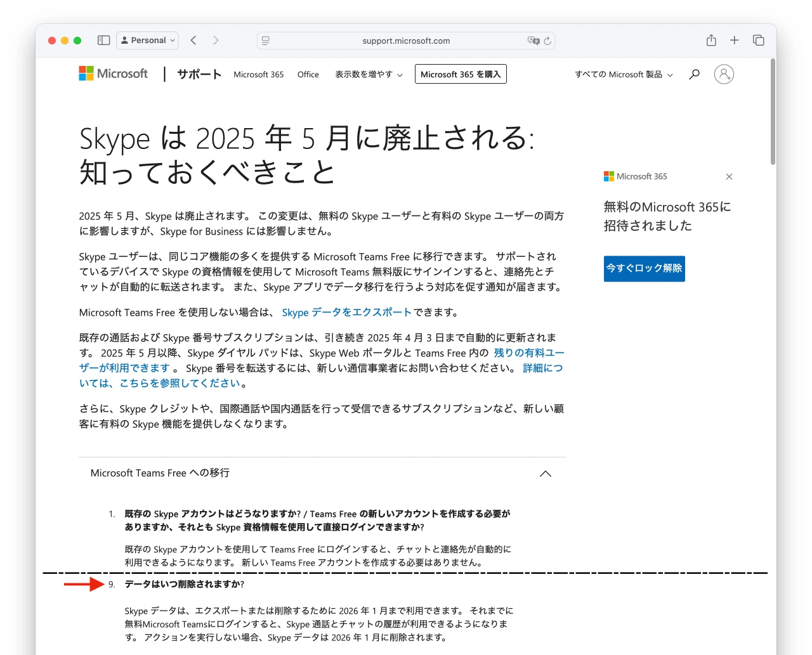Select the Microsoft 365 nav item
Image resolution: width=812 pixels, height=655 pixels.
tap(258, 74)
